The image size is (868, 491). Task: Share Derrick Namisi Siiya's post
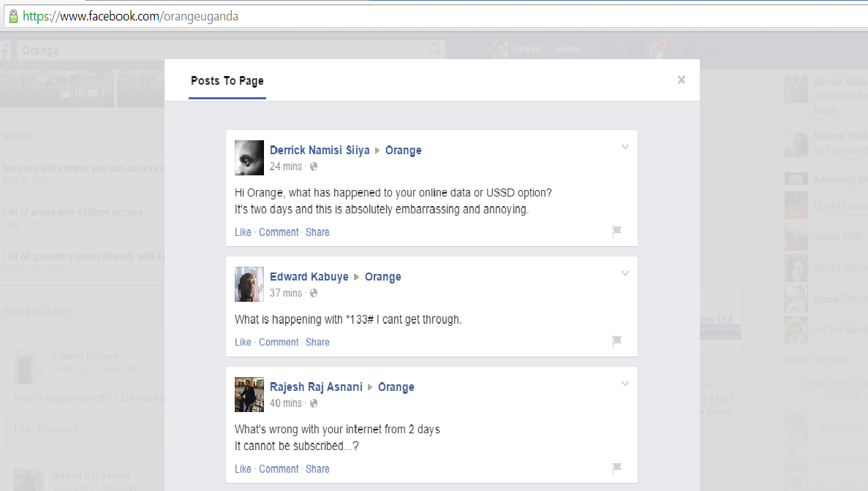(x=317, y=232)
